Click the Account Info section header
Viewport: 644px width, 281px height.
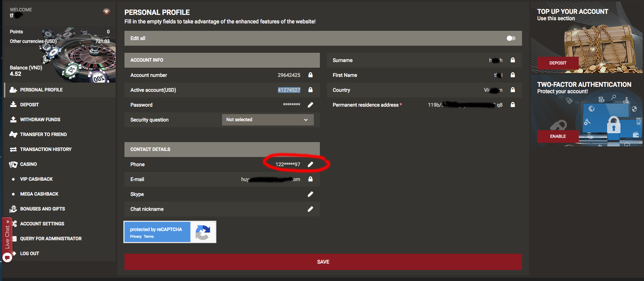click(x=222, y=60)
